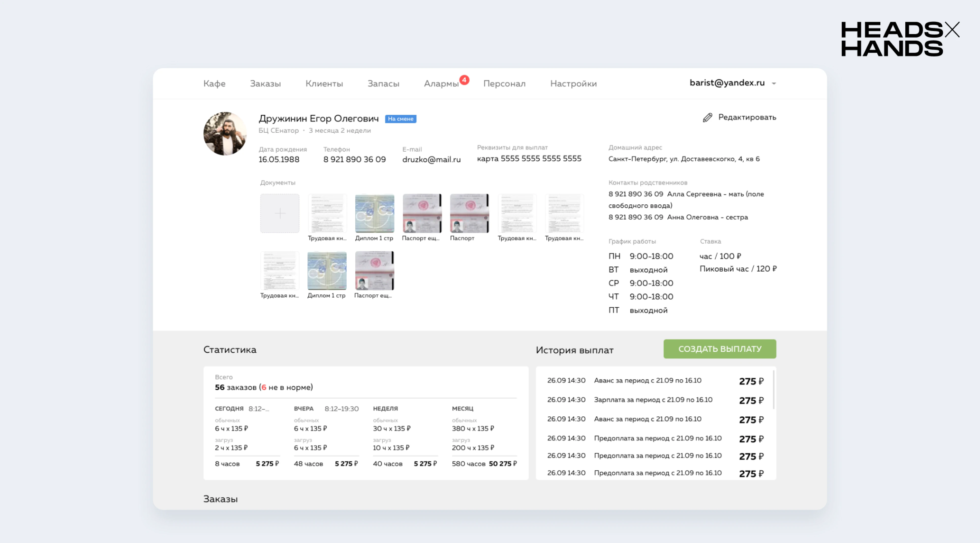Open the first Трудовая кн... document thumbnail
Viewport: 980px width, 543px height.
pyautogui.click(x=327, y=213)
